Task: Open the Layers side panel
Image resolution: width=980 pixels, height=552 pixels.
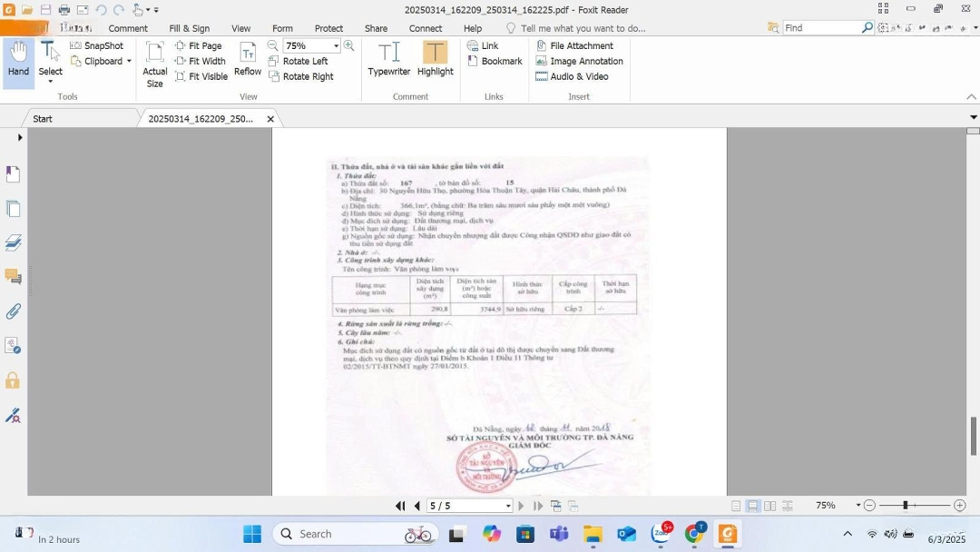Action: (13, 242)
